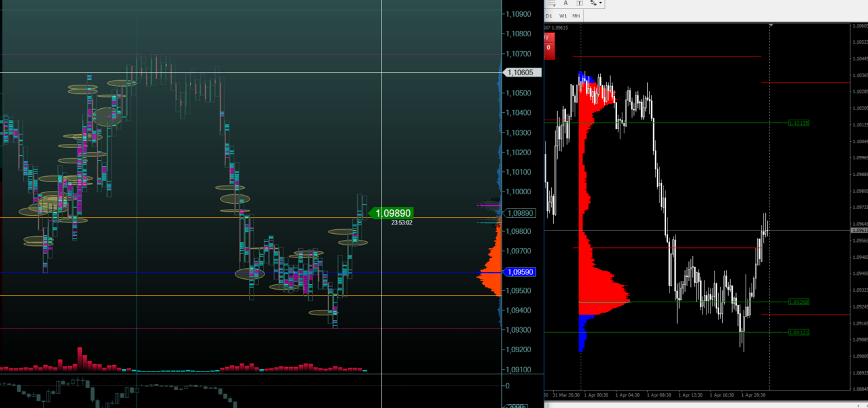Click the 0 value on lower indicator axis
This screenshot has height=408, width=868.
click(507, 386)
